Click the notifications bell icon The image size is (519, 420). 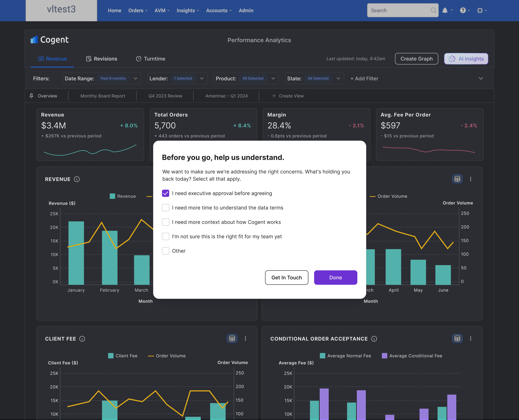[445, 10]
